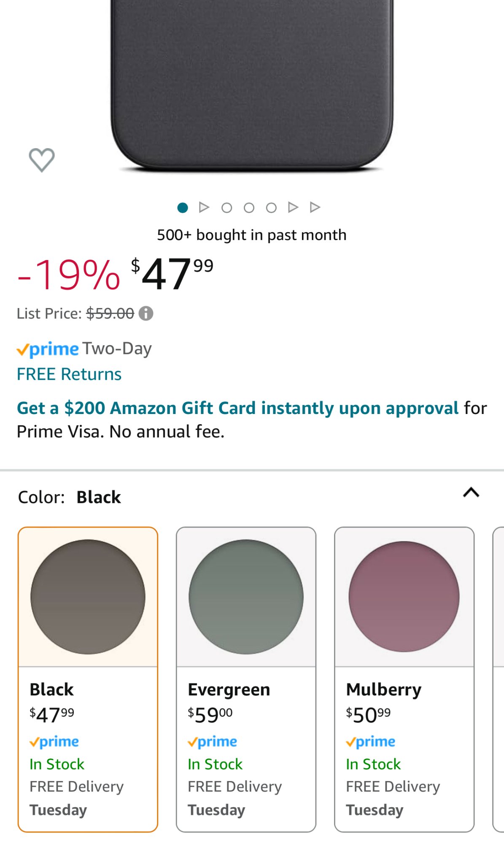Tap the main product image
Image resolution: width=504 pixels, height=844 pixels.
252,84
